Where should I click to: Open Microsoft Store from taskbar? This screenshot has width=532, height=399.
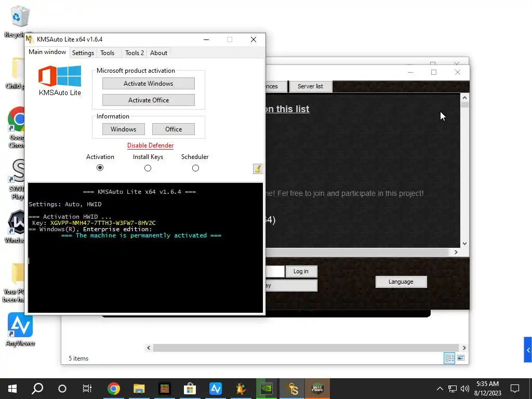tap(190, 389)
